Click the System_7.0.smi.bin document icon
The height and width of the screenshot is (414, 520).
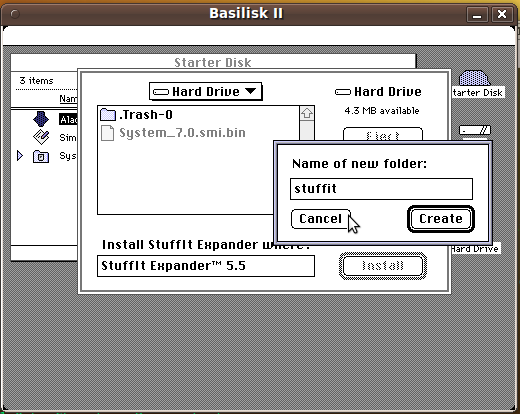point(107,133)
